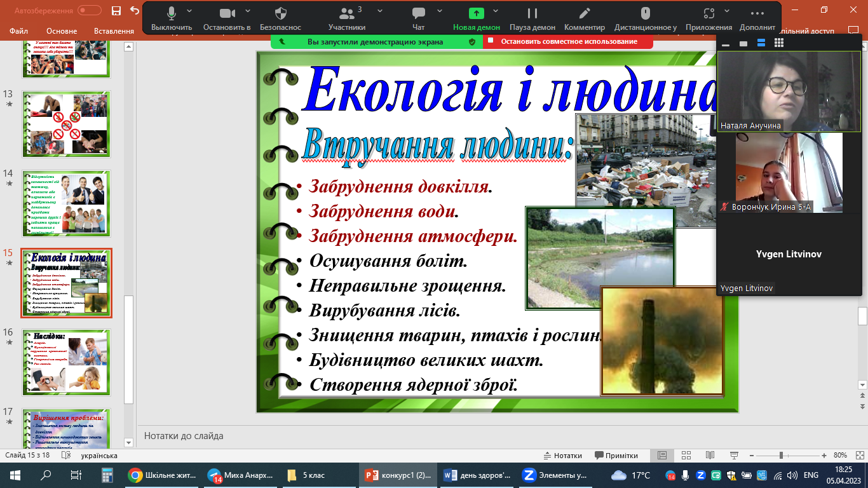Image resolution: width=868 pixels, height=488 pixels.
Task: Open Дополнительно three-dots menu
Action: click(757, 19)
